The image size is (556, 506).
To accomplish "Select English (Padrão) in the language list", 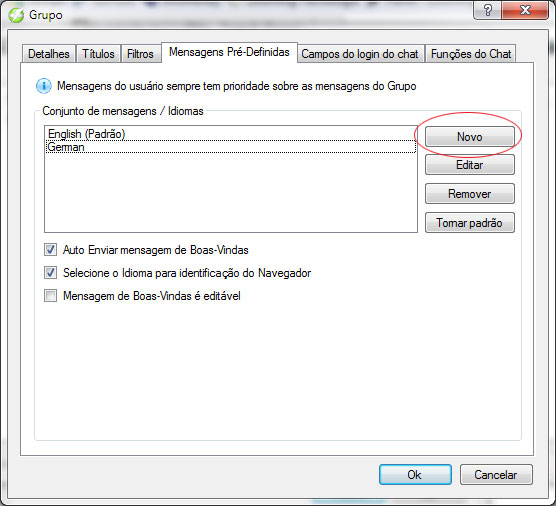I will 230,134.
